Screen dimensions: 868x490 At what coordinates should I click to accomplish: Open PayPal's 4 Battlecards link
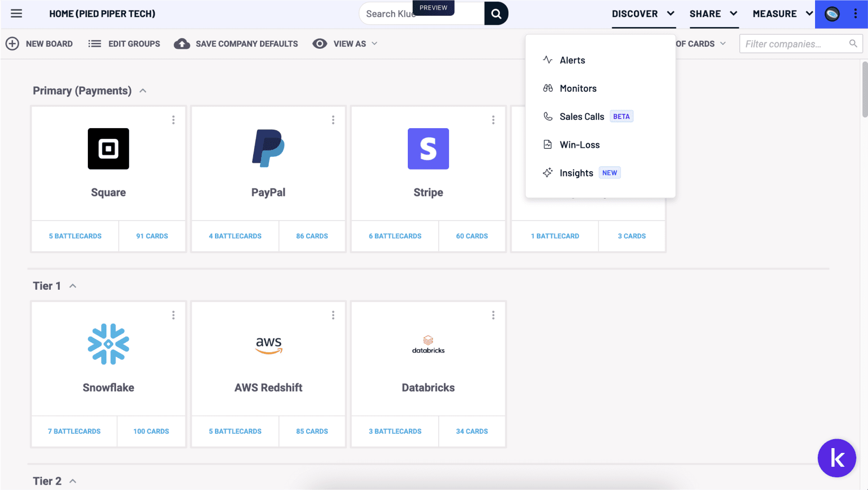(235, 236)
